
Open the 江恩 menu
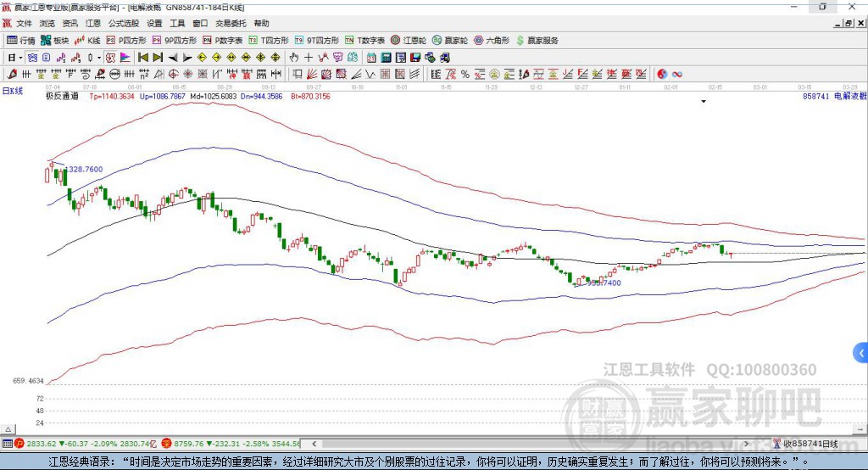pos(93,23)
